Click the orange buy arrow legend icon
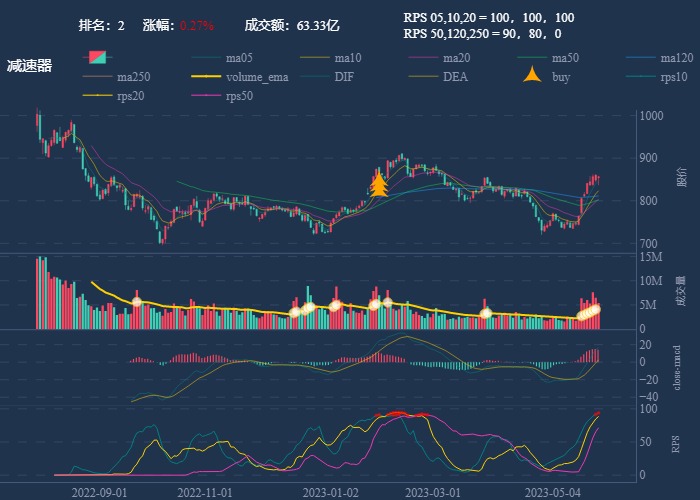Viewport: 700px width, 500px height. [533, 76]
